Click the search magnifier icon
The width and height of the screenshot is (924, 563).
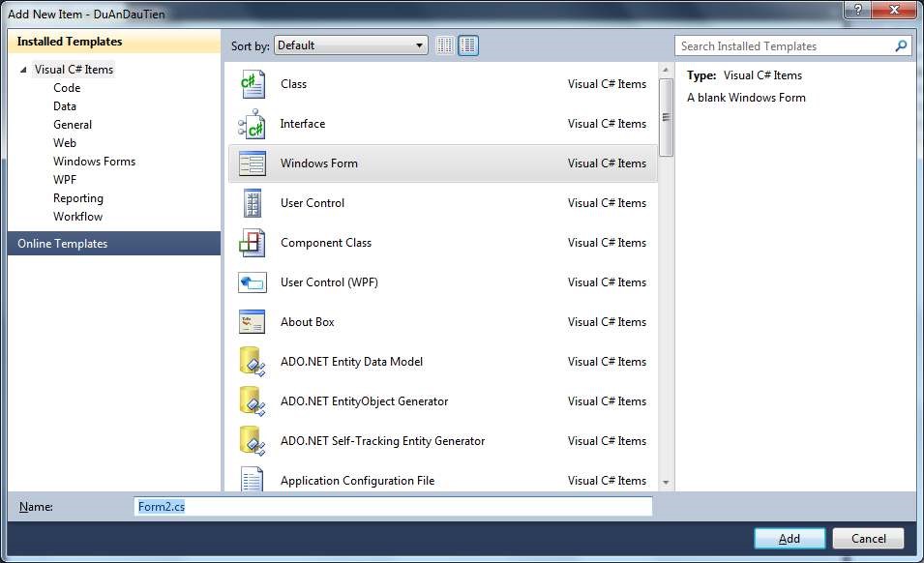click(x=901, y=45)
